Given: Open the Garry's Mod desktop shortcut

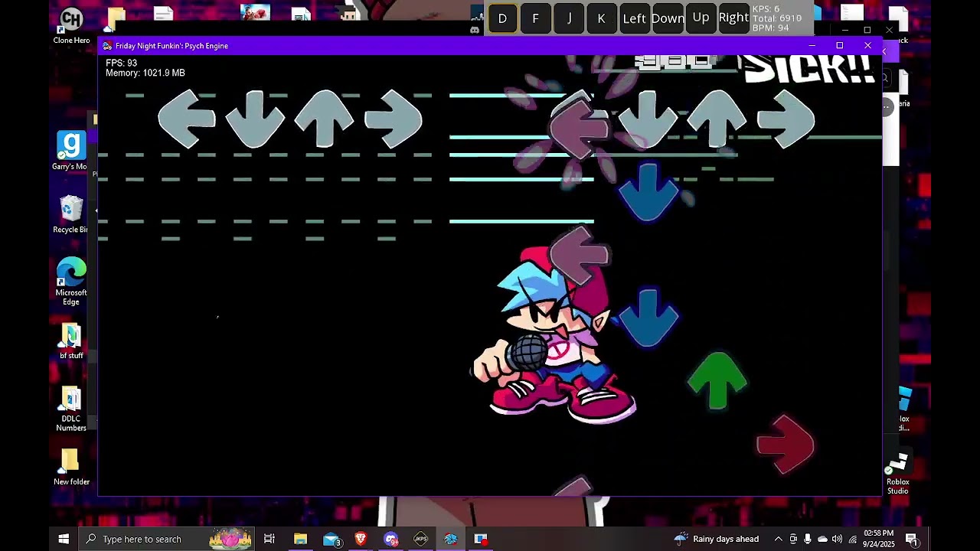Looking at the screenshot, I should pyautogui.click(x=70, y=151).
